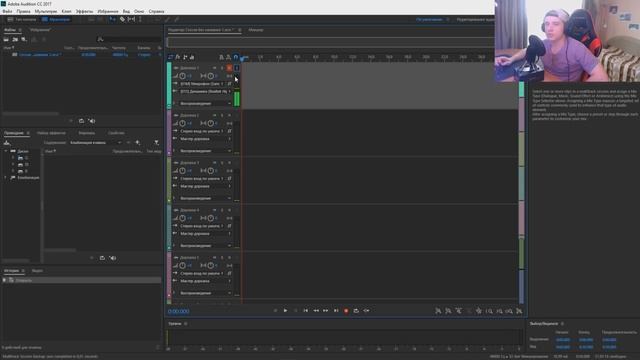Show track Effects (fx) view icon
This screenshot has width=640, height=360.
click(178, 57)
